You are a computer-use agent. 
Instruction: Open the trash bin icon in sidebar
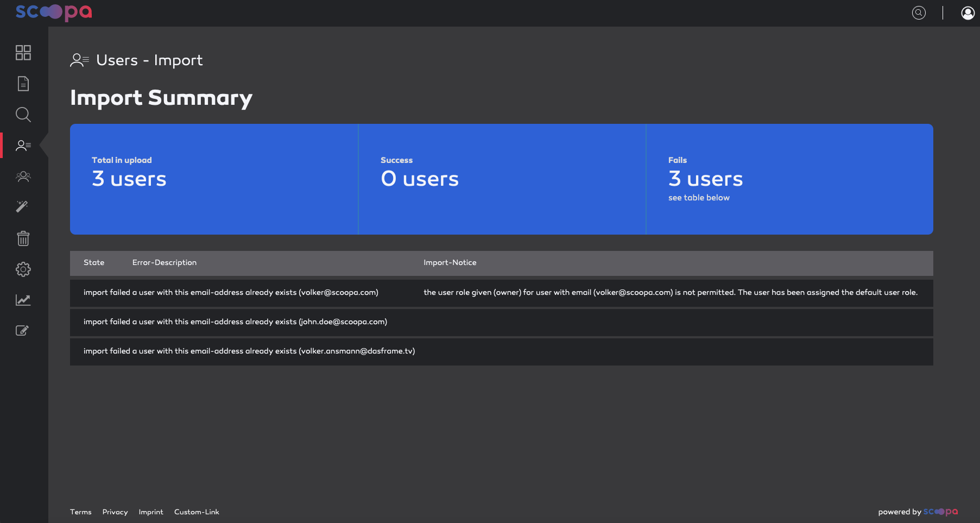pyautogui.click(x=23, y=238)
